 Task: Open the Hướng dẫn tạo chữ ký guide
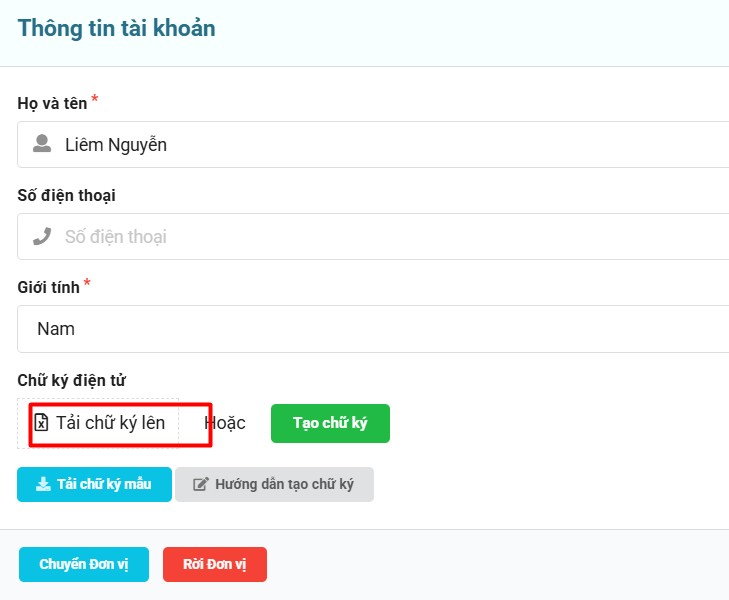[x=274, y=484]
